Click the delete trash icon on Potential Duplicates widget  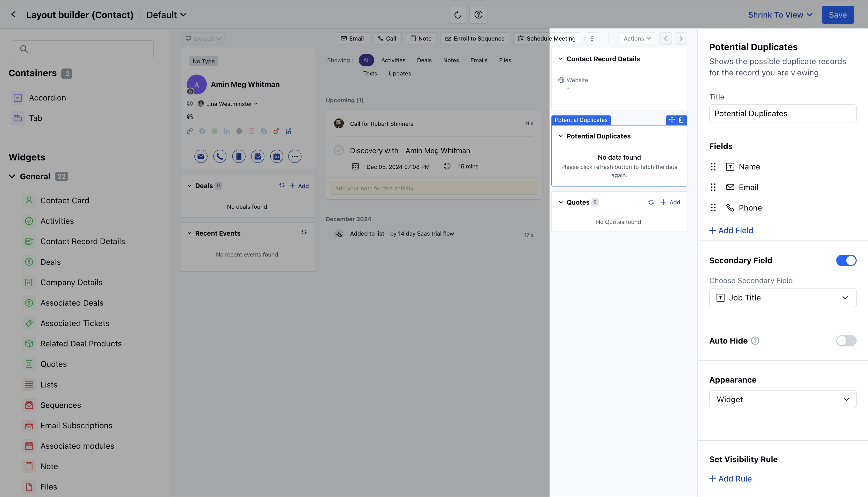pyautogui.click(x=681, y=120)
